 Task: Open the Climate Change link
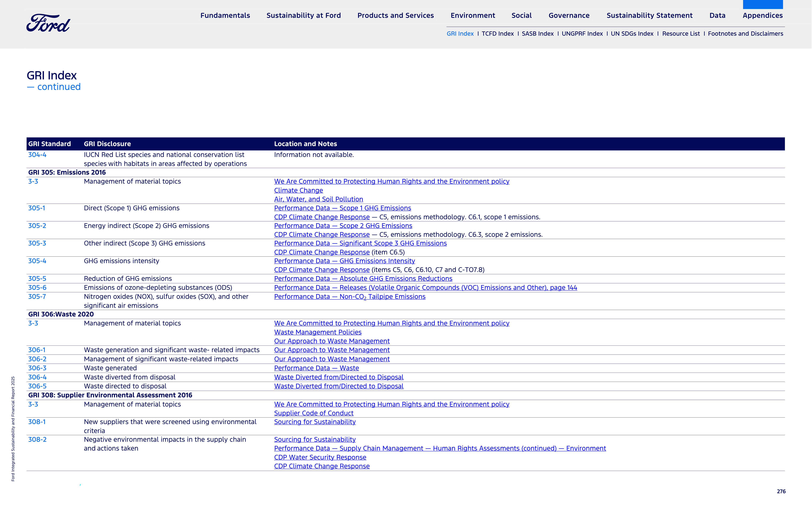pos(298,190)
